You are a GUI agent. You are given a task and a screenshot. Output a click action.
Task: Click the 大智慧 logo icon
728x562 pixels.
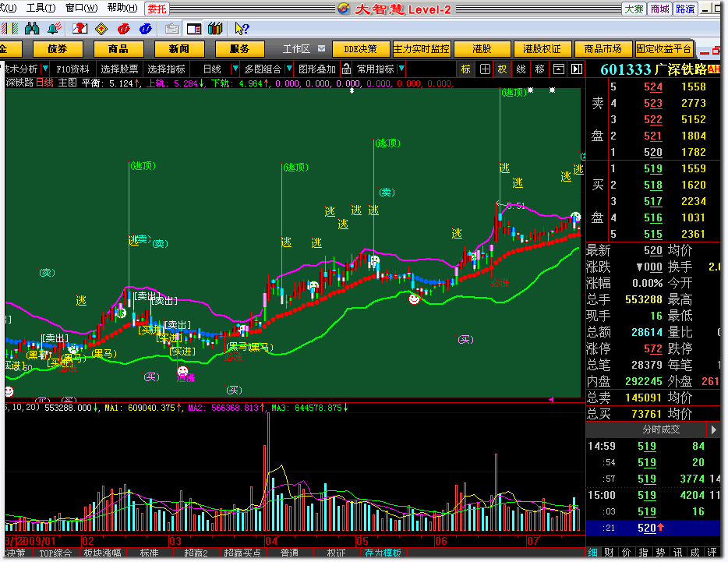[x=344, y=9]
